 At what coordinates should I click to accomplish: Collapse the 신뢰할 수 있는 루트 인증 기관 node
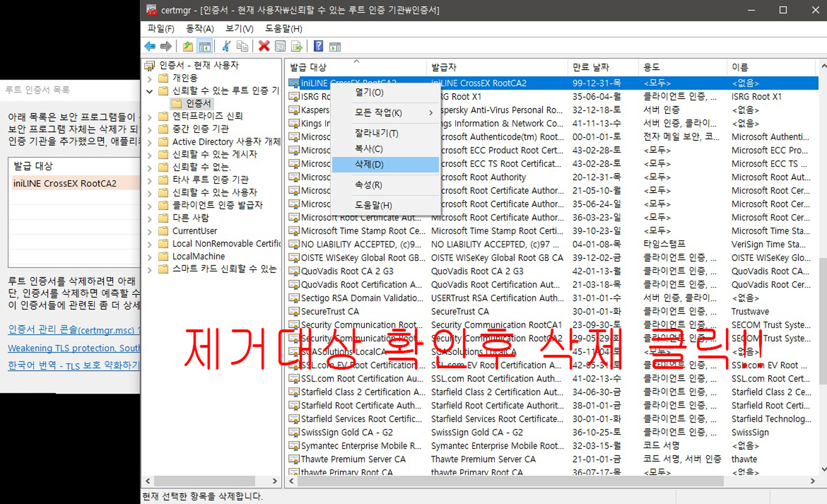(x=150, y=91)
